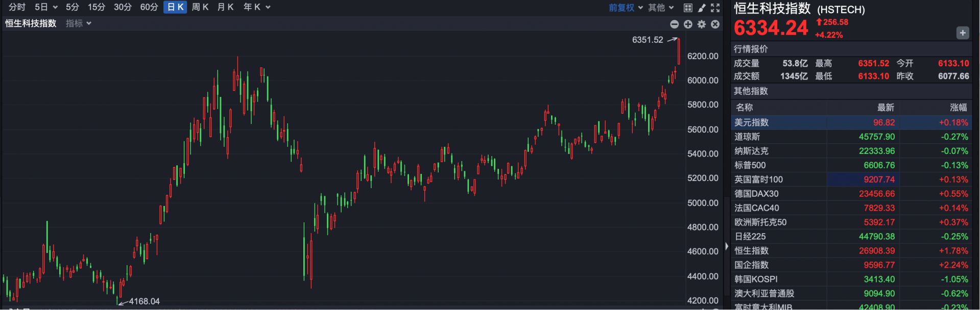Image resolution: width=980 pixels, height=310 pixels.
Task: Collapse the right panel using the arrow handle
Action: coord(726,246)
